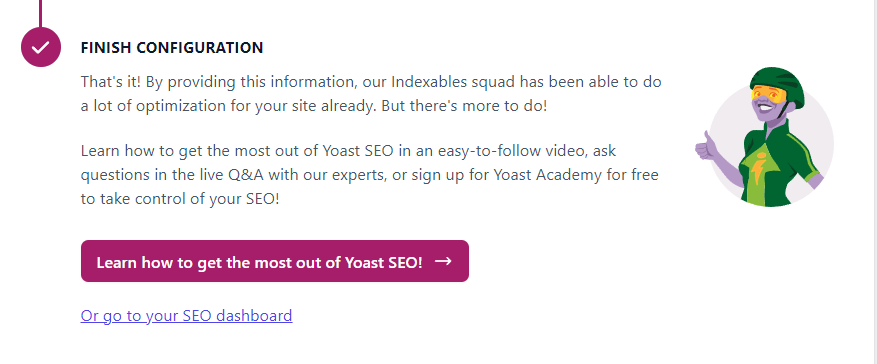Click the "Indexables squad" text
Image resolution: width=877 pixels, height=364 pixels.
pyautogui.click(x=453, y=82)
